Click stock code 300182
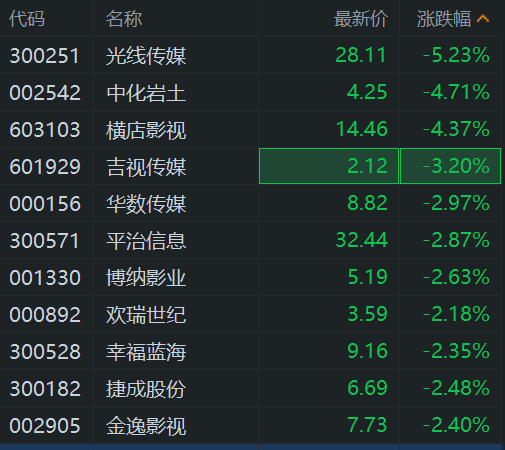 [45, 388]
